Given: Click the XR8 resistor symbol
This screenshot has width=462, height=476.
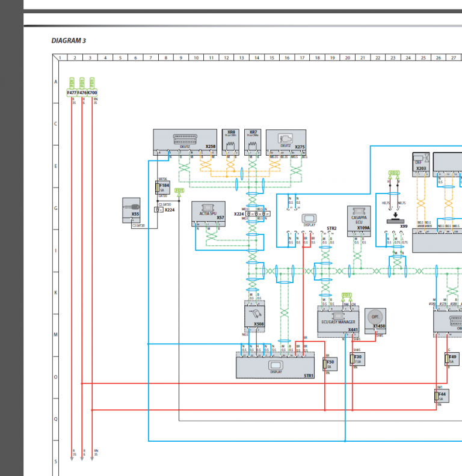Looking at the screenshot, I should click(229, 143).
